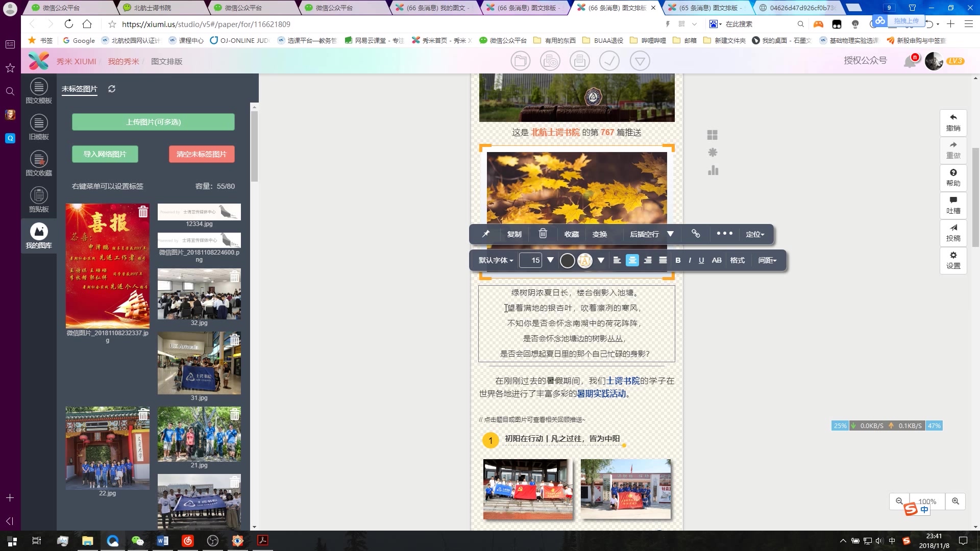Select the 未标签图片 tab
Screen dimensions: 980x551
coord(79,89)
